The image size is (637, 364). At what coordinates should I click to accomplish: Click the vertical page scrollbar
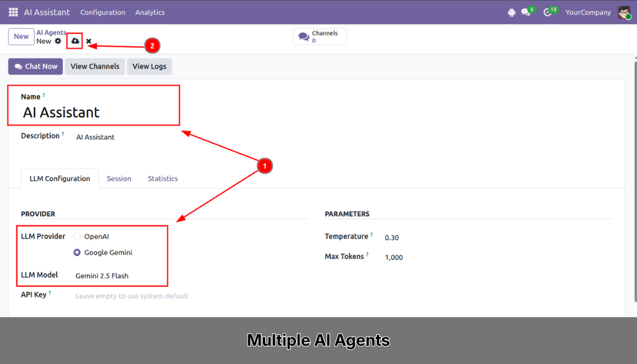635,181
